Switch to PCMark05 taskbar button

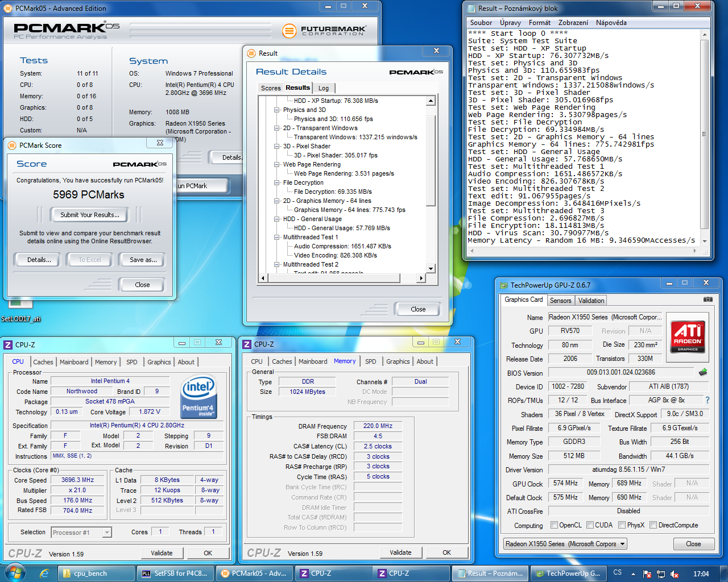[254, 573]
